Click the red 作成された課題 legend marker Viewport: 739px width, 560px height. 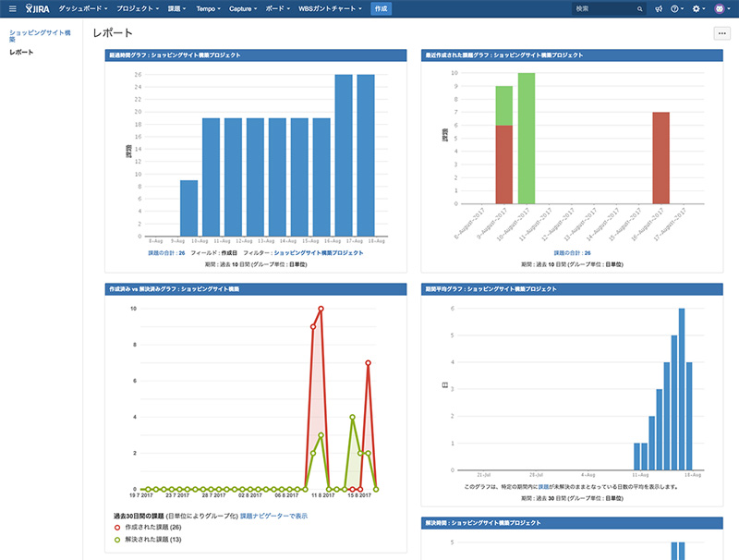pyautogui.click(x=117, y=528)
